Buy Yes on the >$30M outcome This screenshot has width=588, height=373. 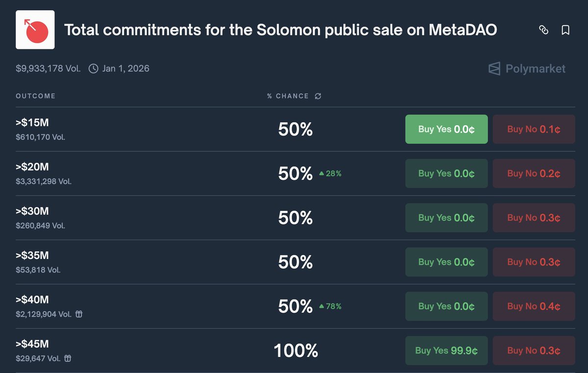point(446,218)
